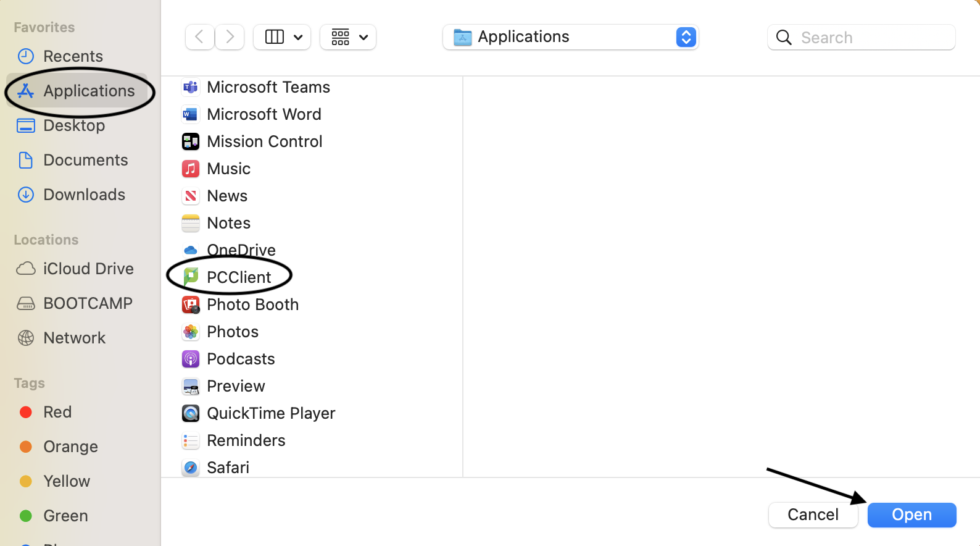Click the Podcasts app icon
980x546 pixels.
point(191,359)
